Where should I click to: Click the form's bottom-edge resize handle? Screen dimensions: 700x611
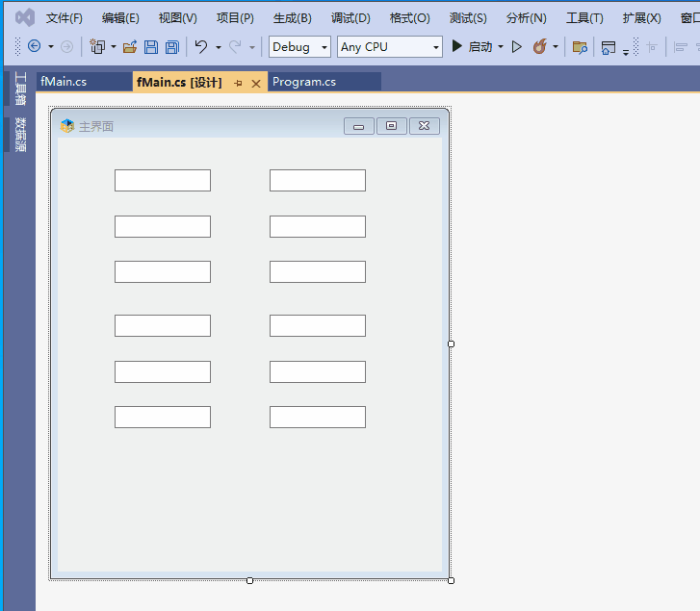(x=250, y=580)
